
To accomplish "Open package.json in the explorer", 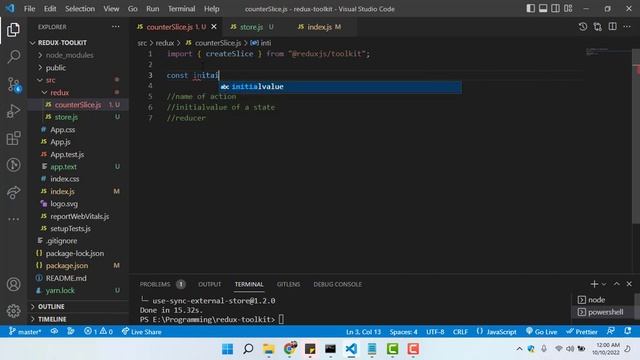I will (67, 266).
